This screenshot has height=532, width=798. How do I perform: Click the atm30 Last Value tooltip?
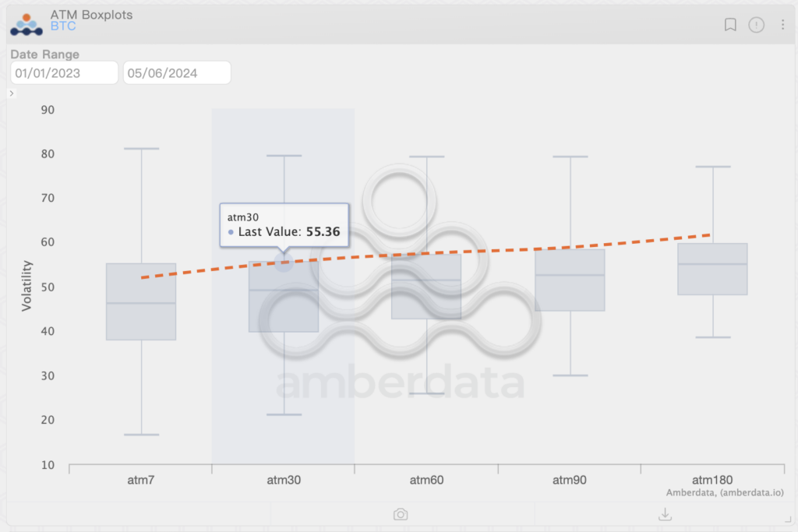284,224
